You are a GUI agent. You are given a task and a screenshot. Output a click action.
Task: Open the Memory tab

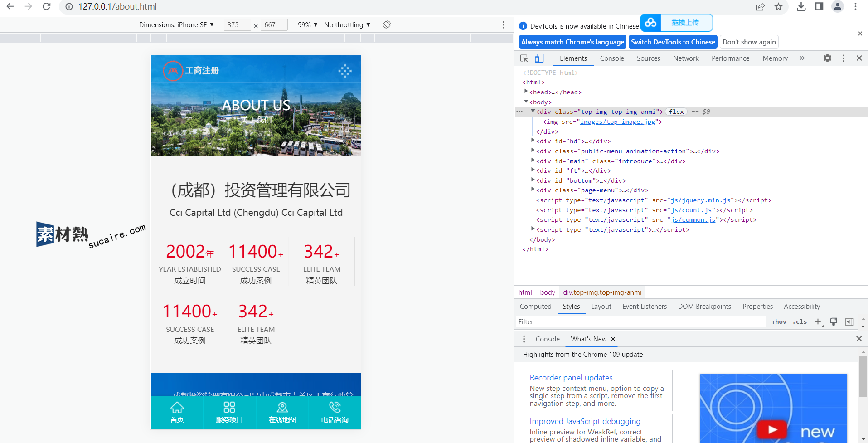click(x=775, y=58)
